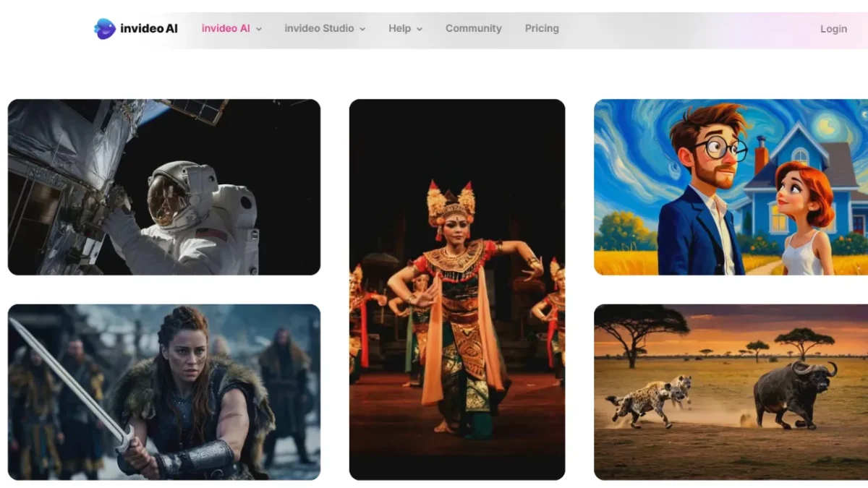Open the warrior woman with sword thumbnail
The width and height of the screenshot is (868, 488).
pyautogui.click(x=163, y=392)
